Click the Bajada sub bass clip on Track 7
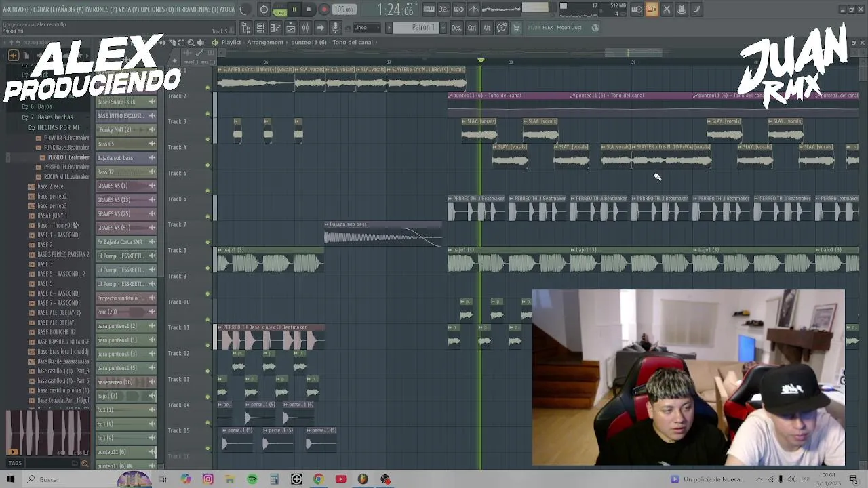This screenshot has width=868, height=488. (383, 233)
